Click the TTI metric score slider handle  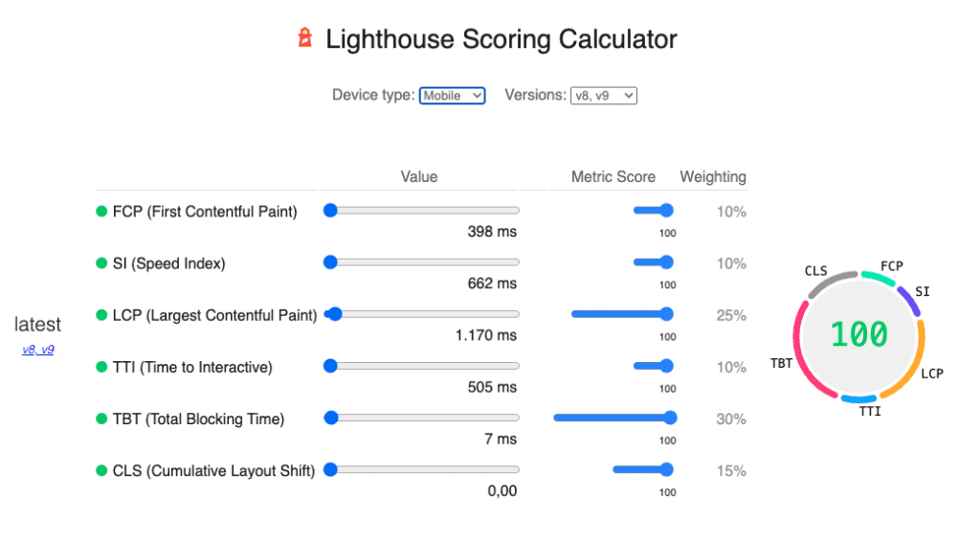point(666,366)
